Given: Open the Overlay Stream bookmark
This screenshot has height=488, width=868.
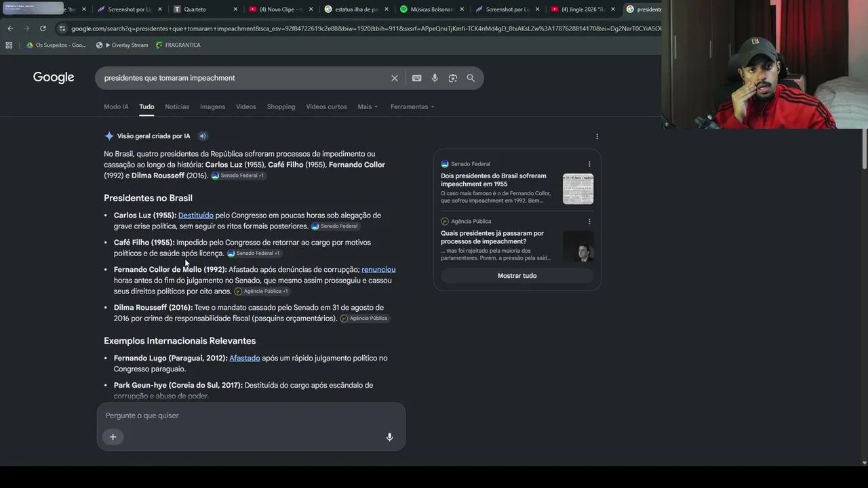Looking at the screenshot, I should pyautogui.click(x=122, y=45).
